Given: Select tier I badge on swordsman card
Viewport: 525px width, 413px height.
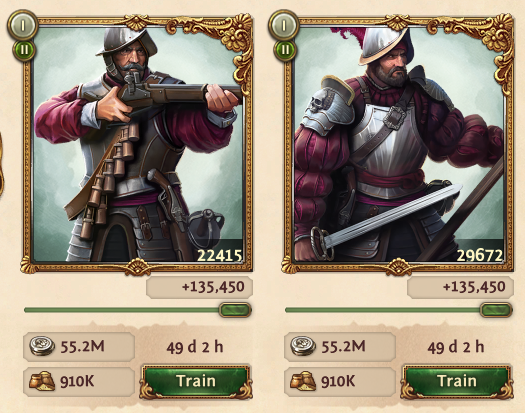Looking at the screenshot, I should 283,25.
